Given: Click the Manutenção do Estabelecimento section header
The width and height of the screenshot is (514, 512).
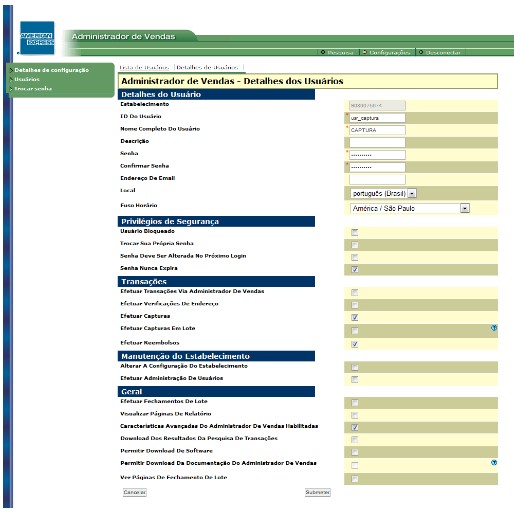Looking at the screenshot, I should (x=216, y=356).
